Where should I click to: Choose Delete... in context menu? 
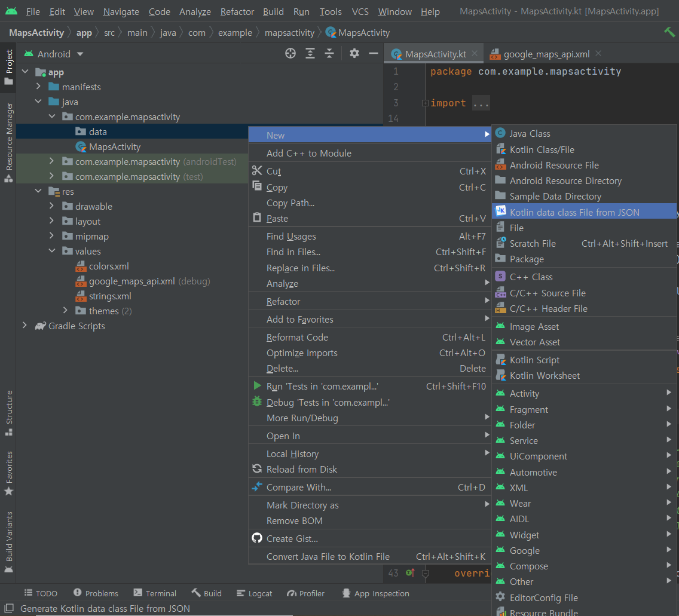370,368
